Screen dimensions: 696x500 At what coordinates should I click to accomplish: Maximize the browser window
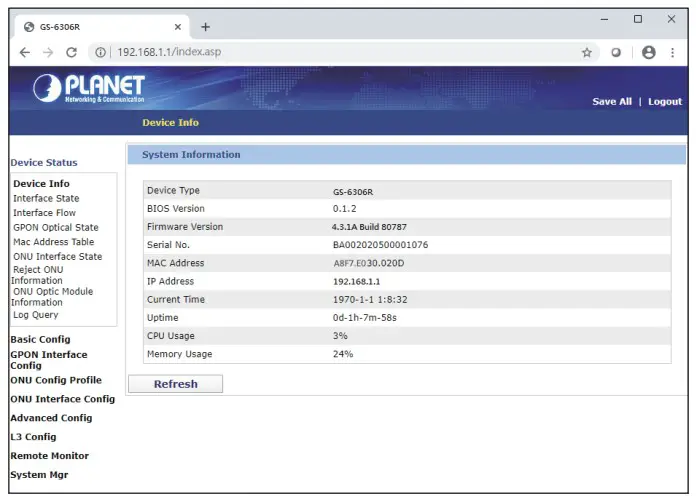pyautogui.click(x=638, y=19)
